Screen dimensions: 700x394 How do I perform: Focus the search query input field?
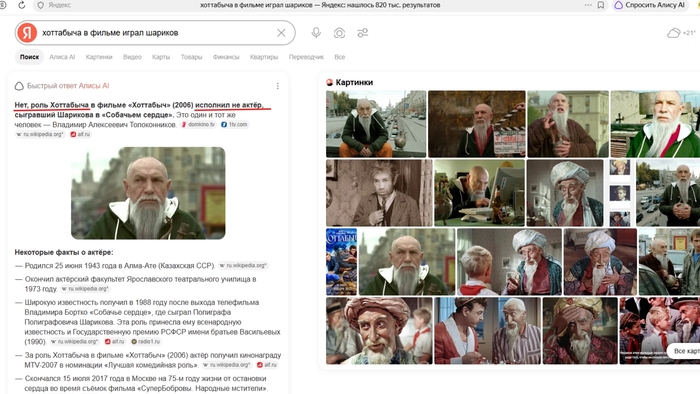click(x=156, y=33)
